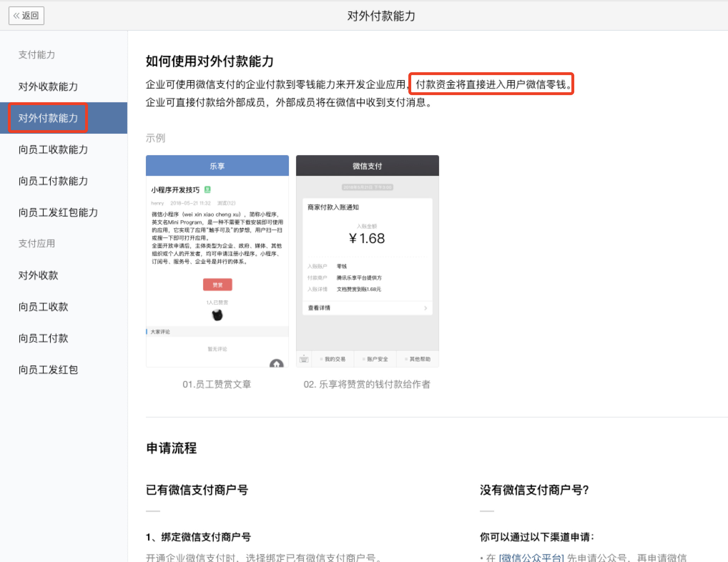
Task: Click the red 赞赏 button in example
Action: coord(217,285)
